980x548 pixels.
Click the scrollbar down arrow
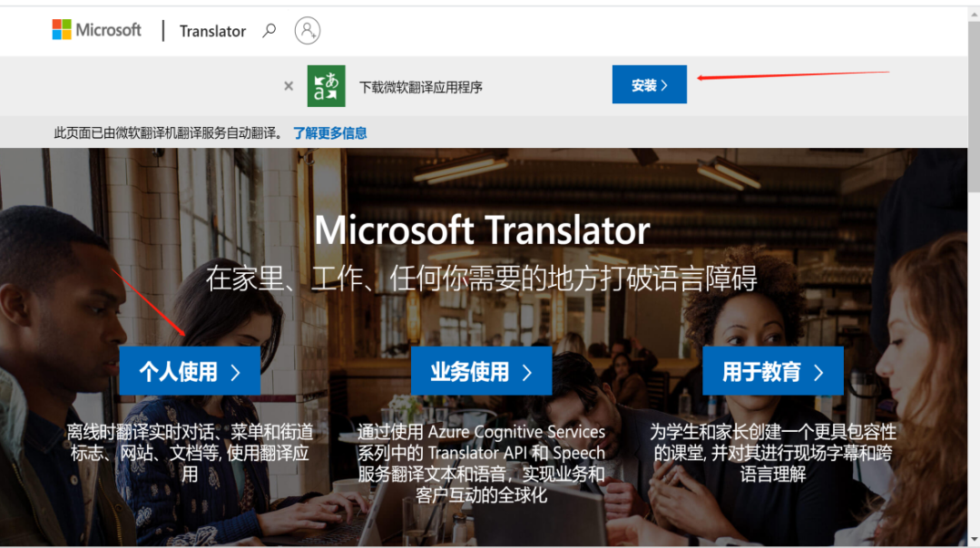coord(974,539)
